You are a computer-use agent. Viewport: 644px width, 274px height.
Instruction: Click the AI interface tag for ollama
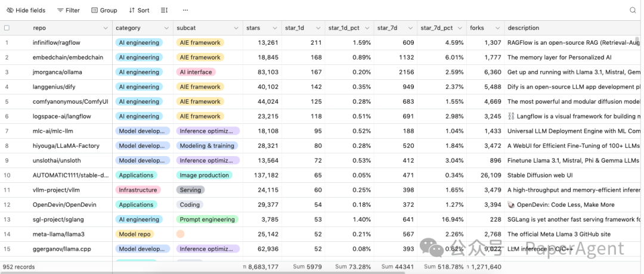[196, 72]
